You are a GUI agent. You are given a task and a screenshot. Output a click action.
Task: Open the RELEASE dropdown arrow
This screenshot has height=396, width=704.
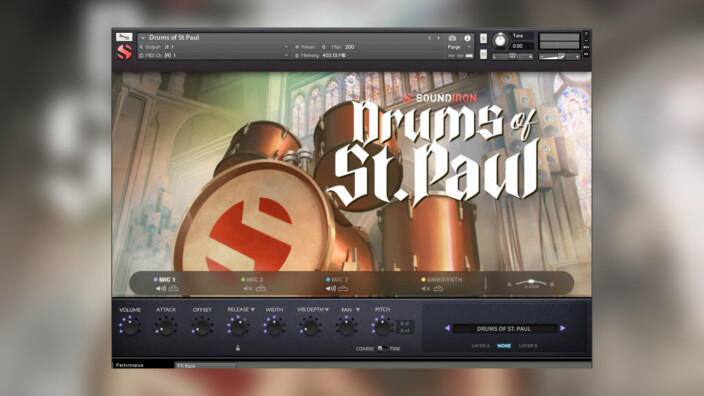pyautogui.click(x=253, y=309)
